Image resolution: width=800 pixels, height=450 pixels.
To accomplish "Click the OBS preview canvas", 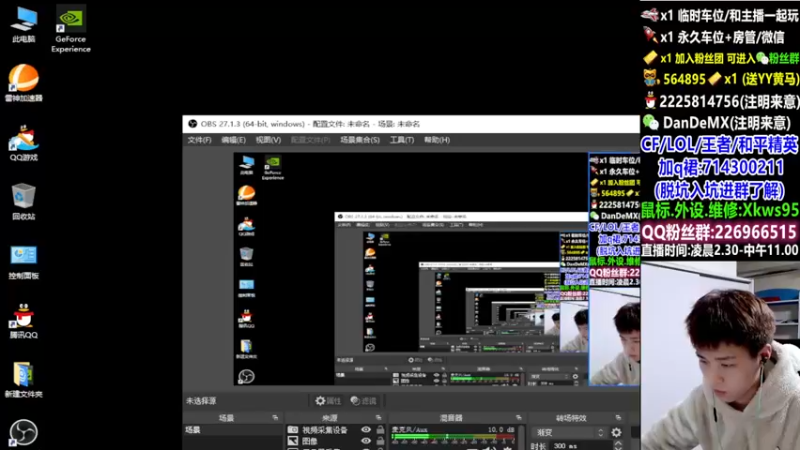I will pyautogui.click(x=436, y=269).
